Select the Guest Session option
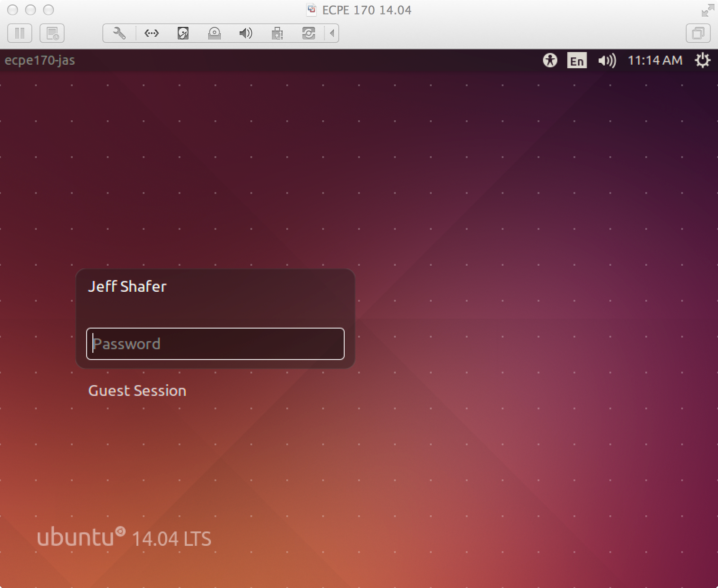This screenshot has height=588, width=718. [138, 391]
